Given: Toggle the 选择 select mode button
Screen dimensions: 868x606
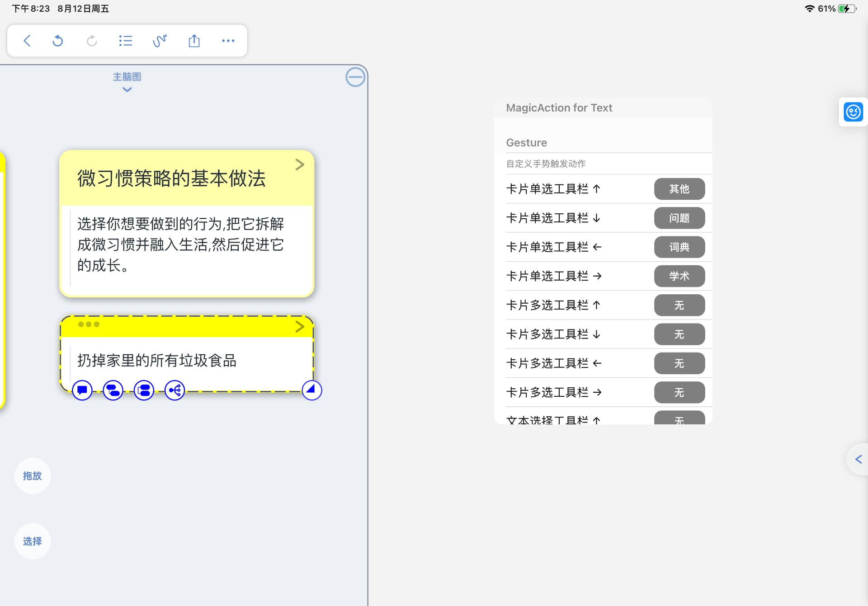Looking at the screenshot, I should coord(32,541).
